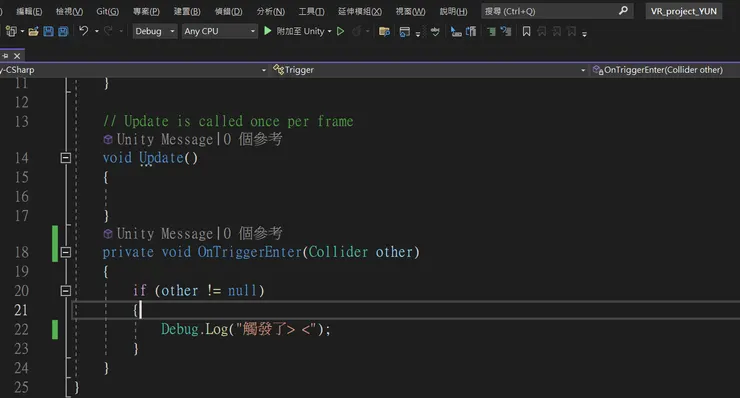Click the search magnifier icon
The image size is (740, 398).
click(623, 10)
